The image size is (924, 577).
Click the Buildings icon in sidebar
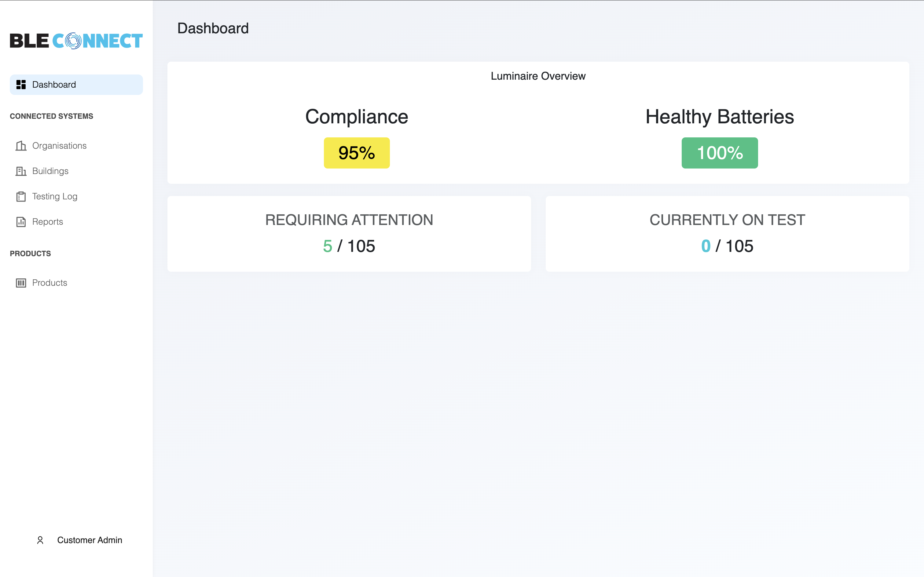(21, 171)
